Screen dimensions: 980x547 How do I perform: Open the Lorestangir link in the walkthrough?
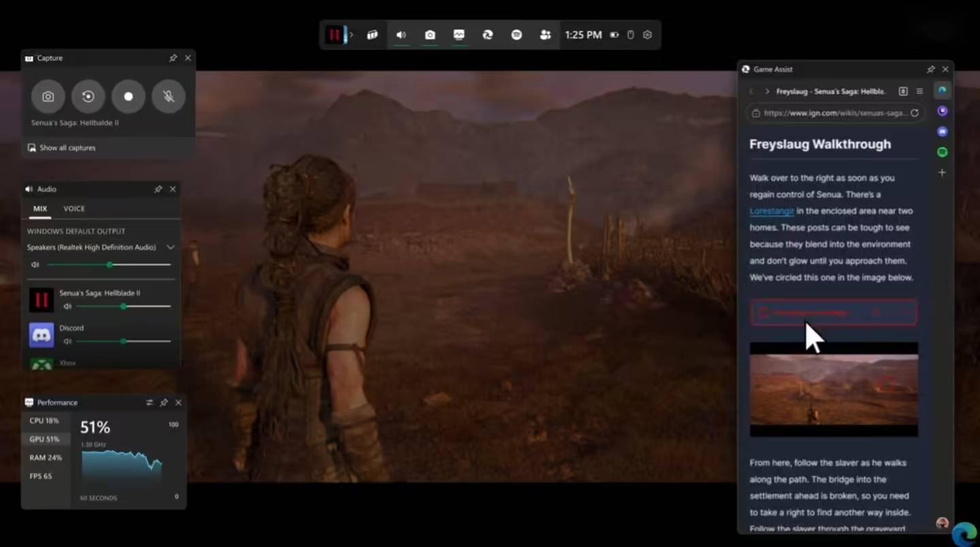click(772, 211)
